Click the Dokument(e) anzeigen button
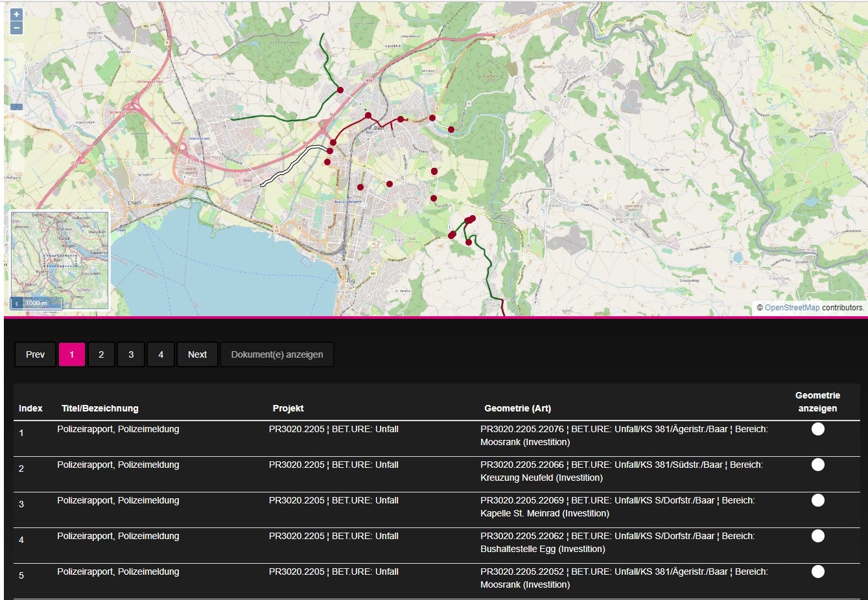 pos(277,354)
